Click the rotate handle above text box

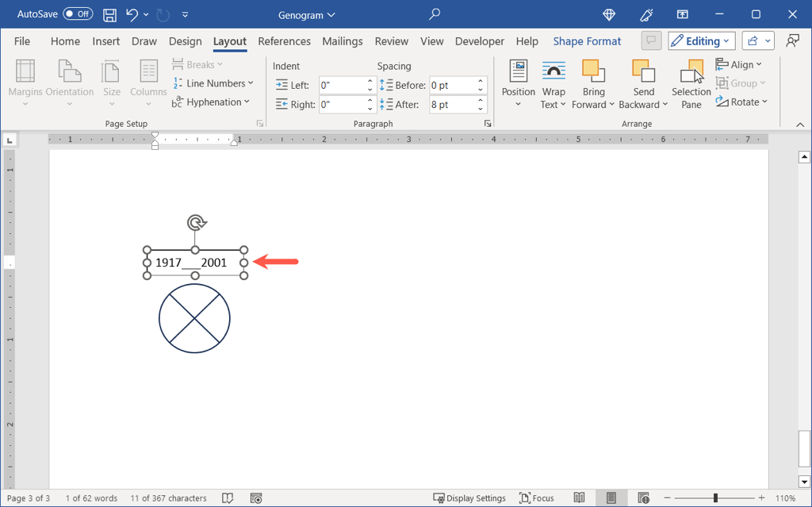tap(196, 223)
